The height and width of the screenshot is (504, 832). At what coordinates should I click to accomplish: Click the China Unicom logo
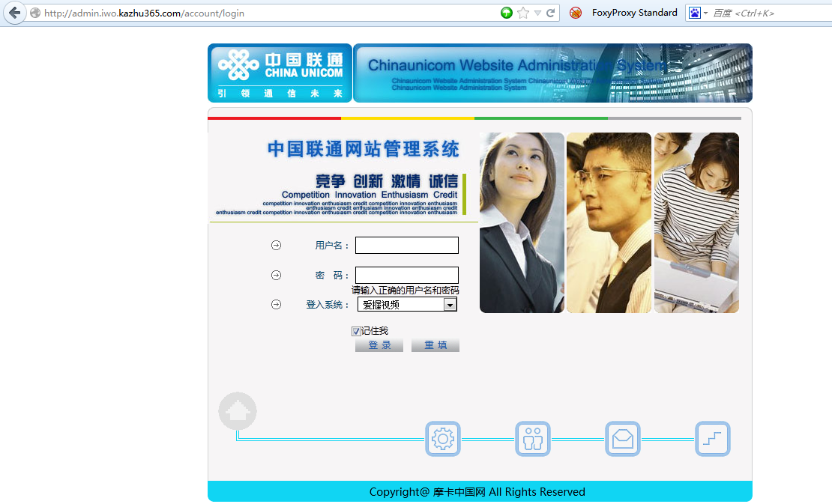(x=280, y=73)
